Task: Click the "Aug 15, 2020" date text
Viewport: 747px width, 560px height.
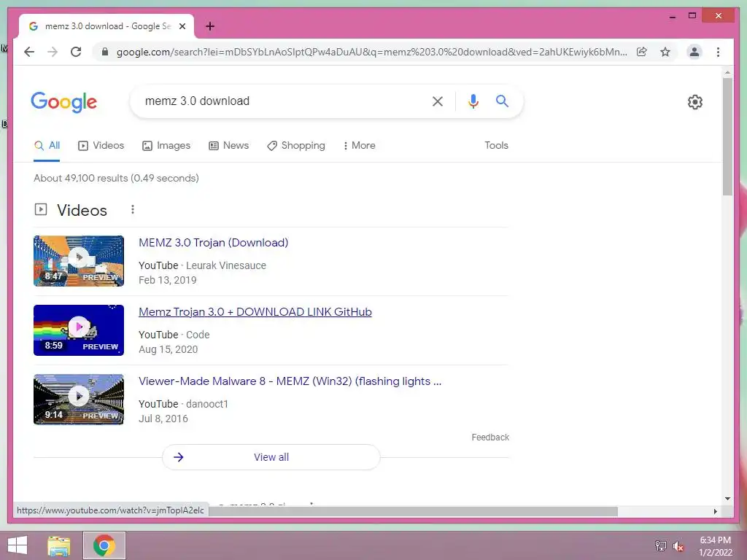Action: (x=169, y=349)
